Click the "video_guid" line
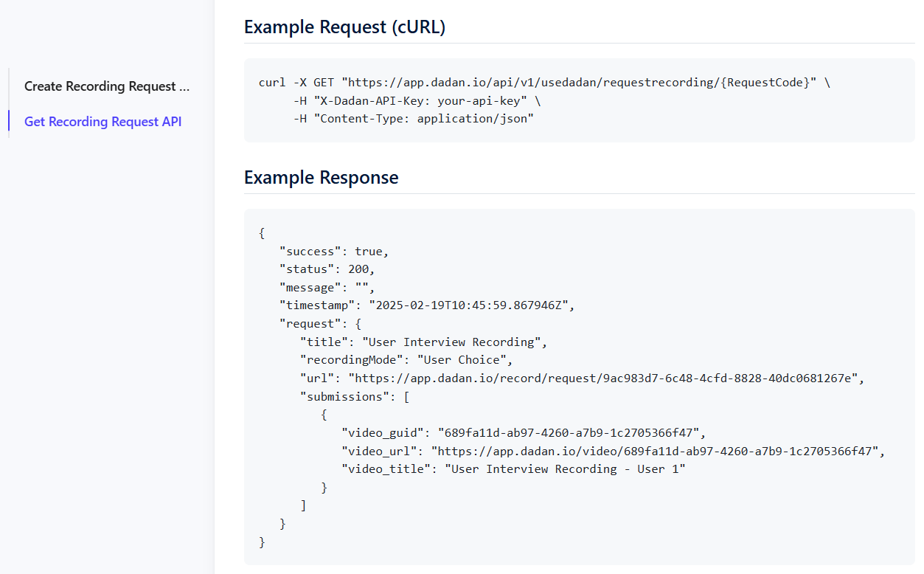 pos(524,432)
